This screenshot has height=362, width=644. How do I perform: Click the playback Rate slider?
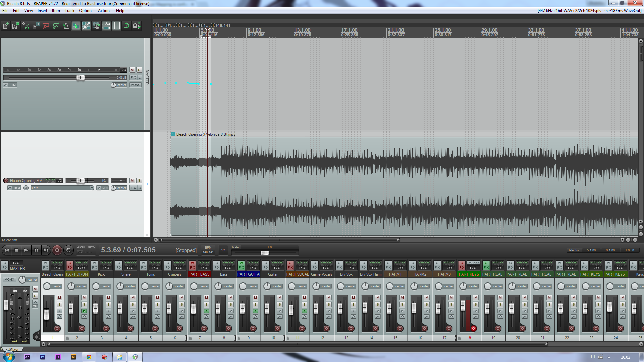265,253
